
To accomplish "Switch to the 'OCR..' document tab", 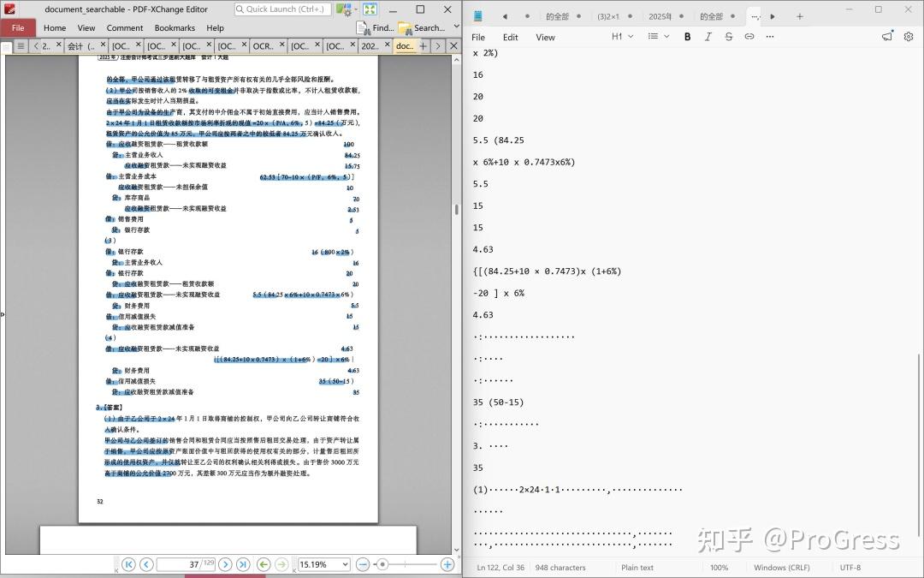I will point(263,46).
